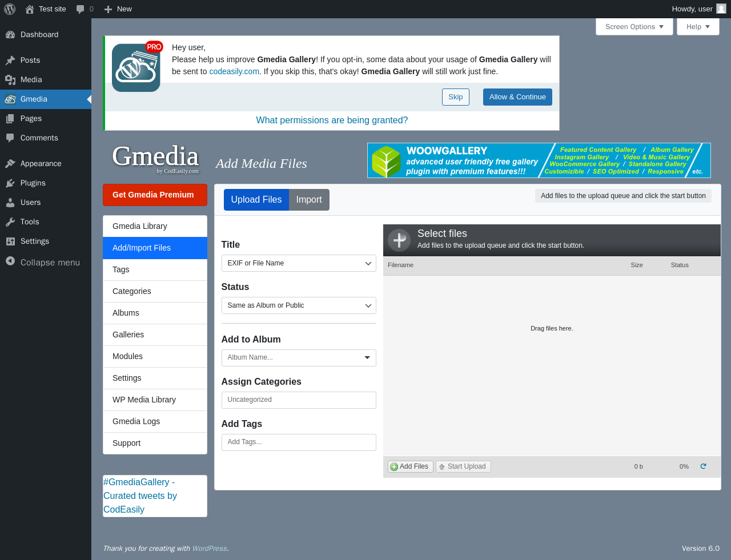Open Gmedia plugin Settings menu item
The height and width of the screenshot is (560, 731).
point(155,378)
